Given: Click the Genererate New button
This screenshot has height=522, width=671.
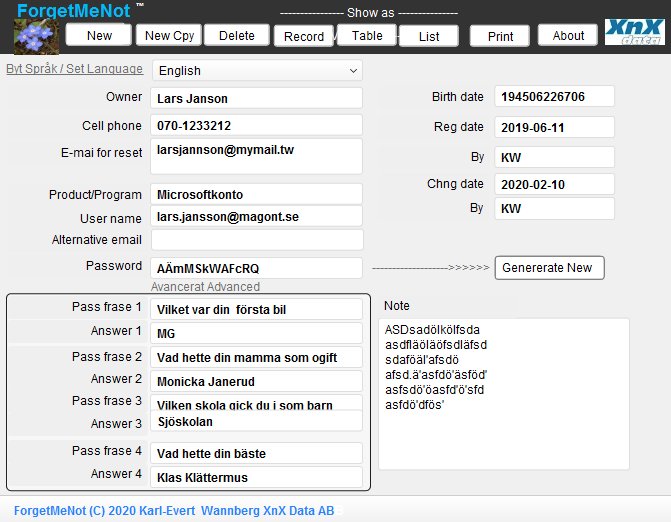Looking at the screenshot, I should tap(549, 268).
